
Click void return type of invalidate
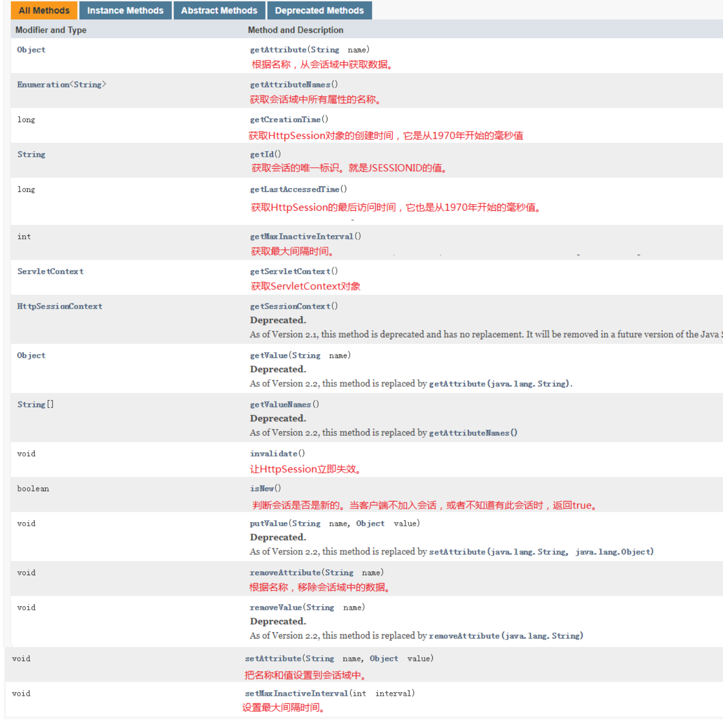tap(26, 454)
